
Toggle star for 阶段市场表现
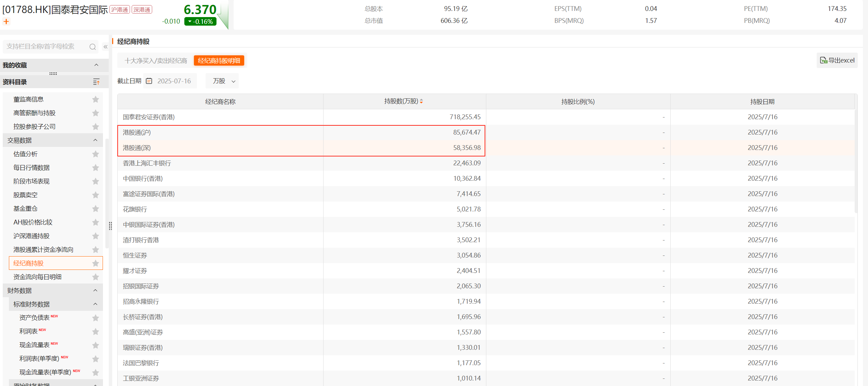click(x=95, y=181)
